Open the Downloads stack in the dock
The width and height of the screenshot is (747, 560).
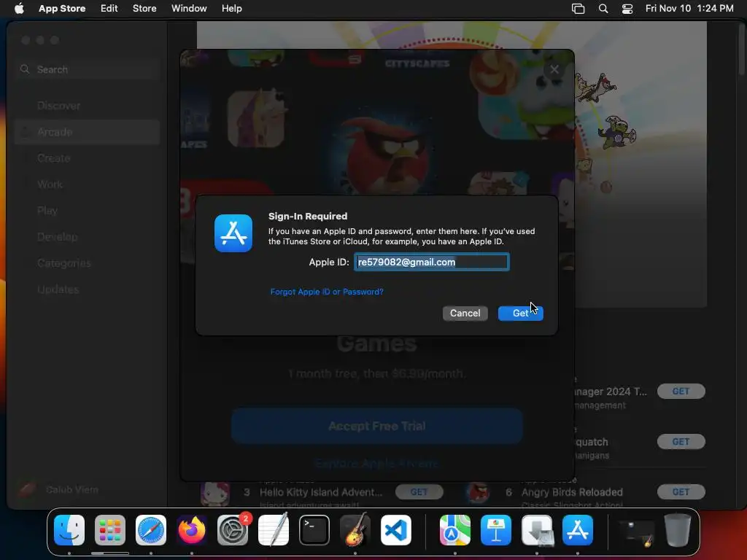coord(537,530)
